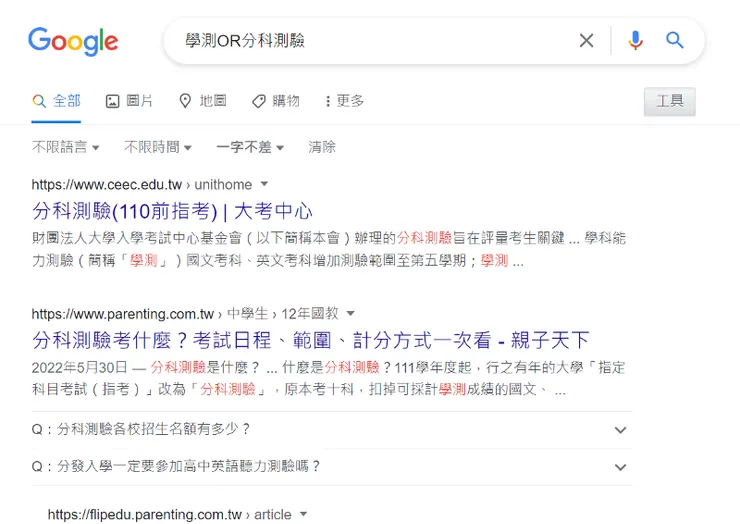This screenshot has height=524, width=740.
Task: Expand question 分發入學一定要參加高中英語聽力測驗嗎？
Action: 331,467
